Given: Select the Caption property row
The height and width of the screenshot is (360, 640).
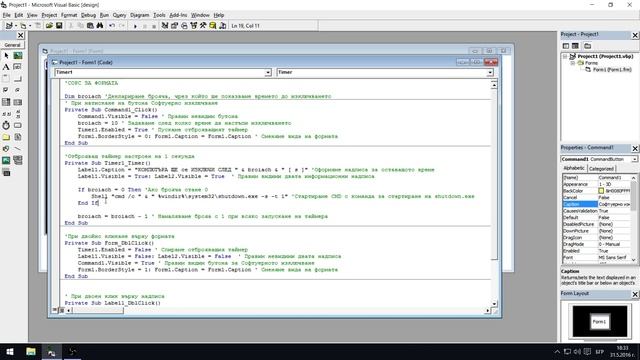Looking at the screenshot, I should (x=597, y=204).
